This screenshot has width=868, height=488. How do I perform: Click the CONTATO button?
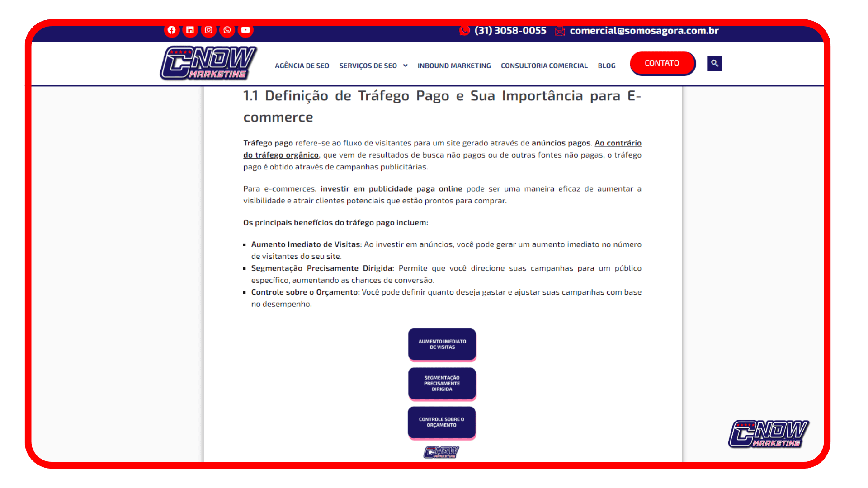pos(663,63)
